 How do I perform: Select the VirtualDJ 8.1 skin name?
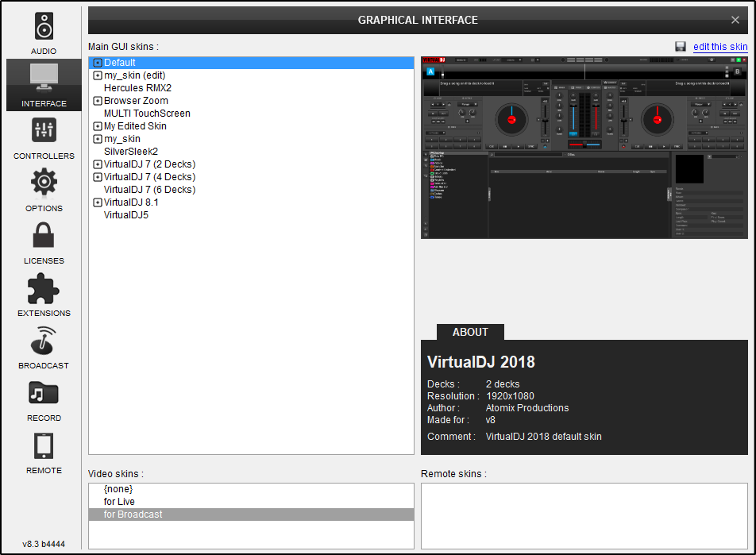(x=131, y=202)
